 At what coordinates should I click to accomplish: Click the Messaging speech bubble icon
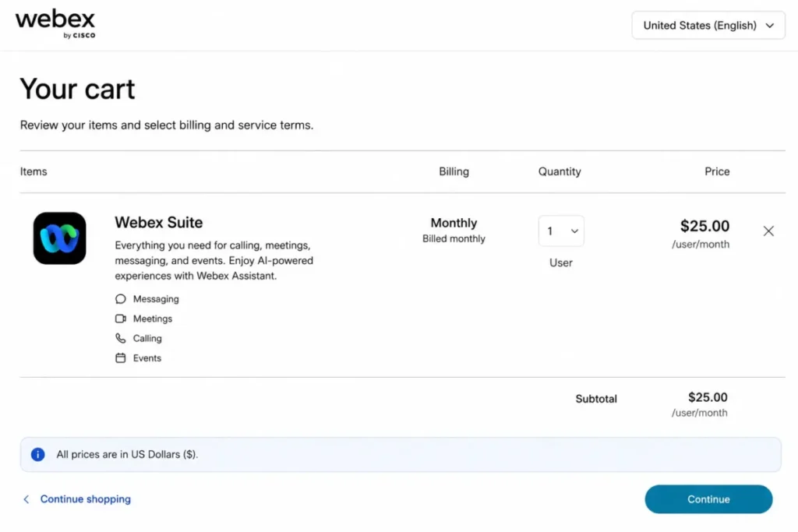coord(120,299)
